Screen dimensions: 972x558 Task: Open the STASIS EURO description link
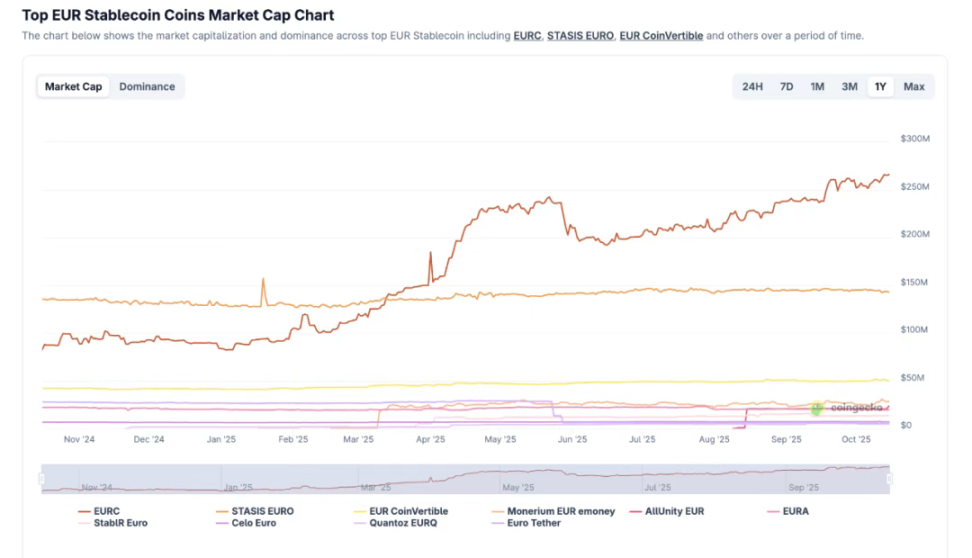coord(580,36)
